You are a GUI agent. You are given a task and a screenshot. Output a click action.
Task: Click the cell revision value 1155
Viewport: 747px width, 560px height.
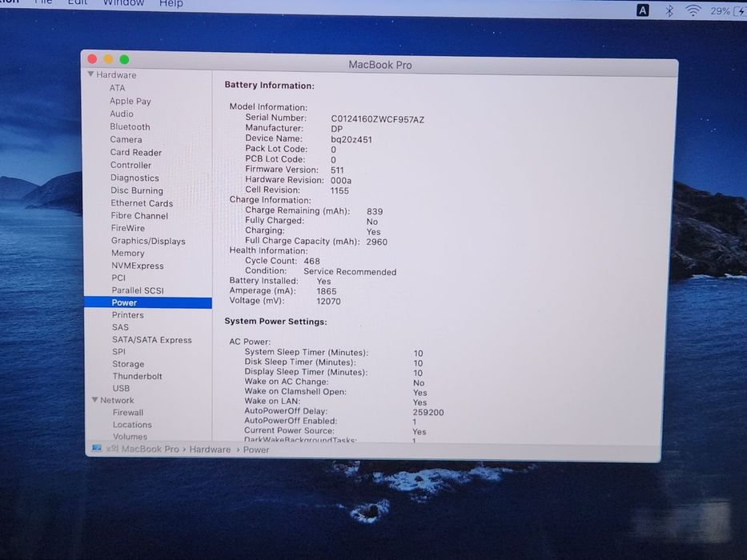339,190
